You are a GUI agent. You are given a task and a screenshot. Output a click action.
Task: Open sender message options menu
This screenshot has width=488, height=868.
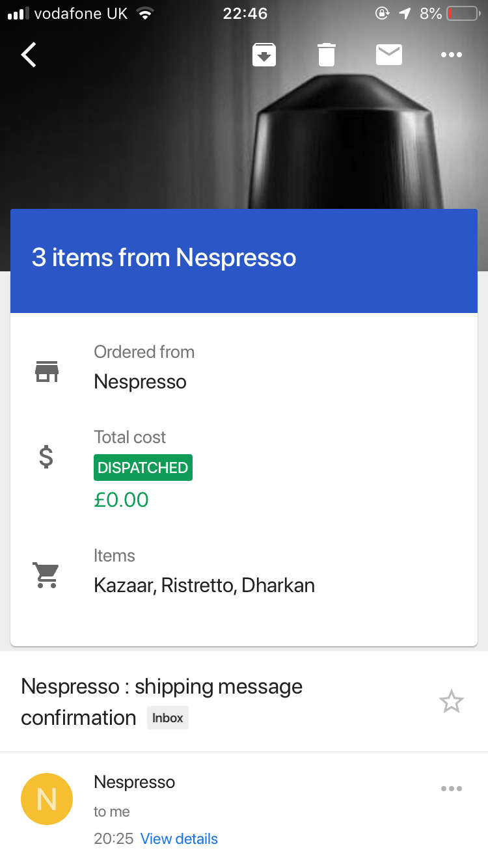tap(451, 789)
